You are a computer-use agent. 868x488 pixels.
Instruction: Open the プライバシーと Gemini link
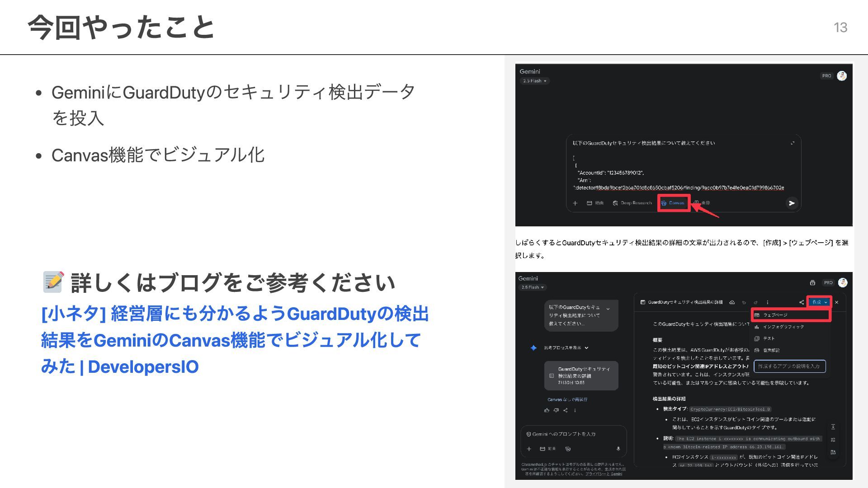click(x=604, y=474)
